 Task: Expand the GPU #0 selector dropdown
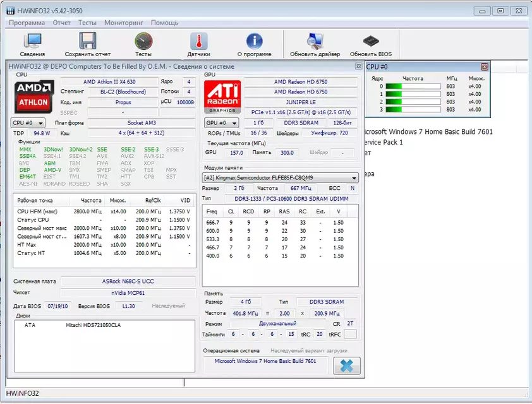tap(222, 122)
